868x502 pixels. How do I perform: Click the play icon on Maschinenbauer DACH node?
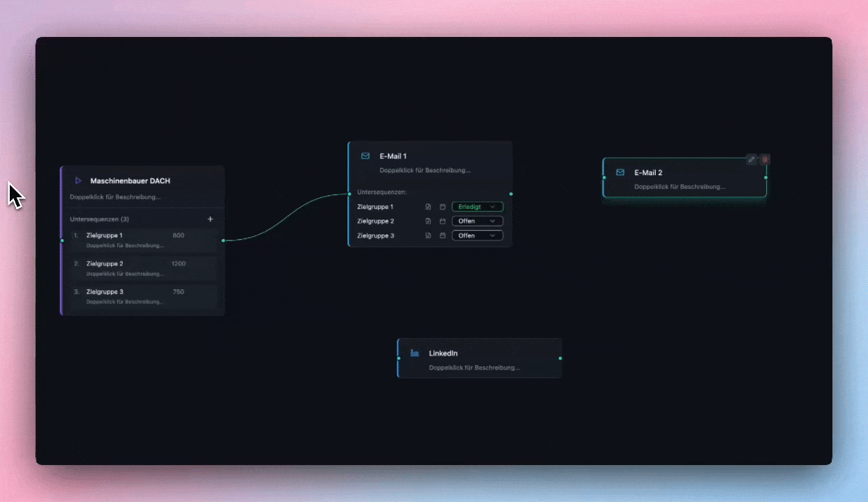78,181
